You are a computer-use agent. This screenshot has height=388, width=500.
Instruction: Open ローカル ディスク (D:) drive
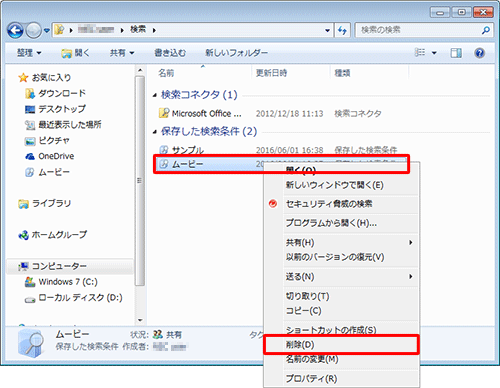[x=74, y=298]
